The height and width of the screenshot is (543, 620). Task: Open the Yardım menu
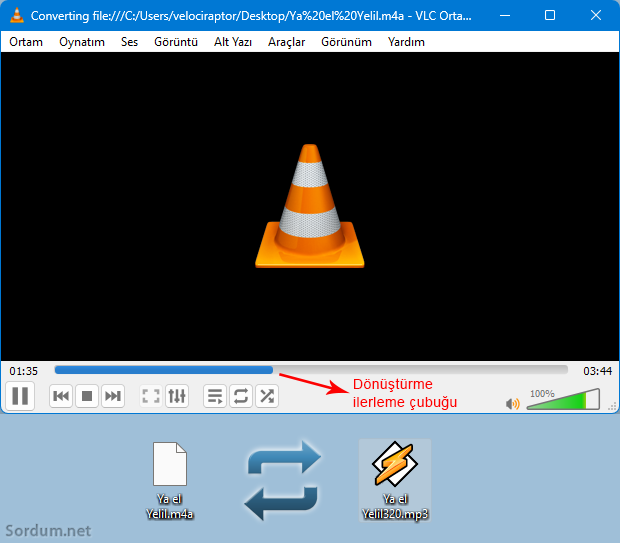[x=406, y=42]
